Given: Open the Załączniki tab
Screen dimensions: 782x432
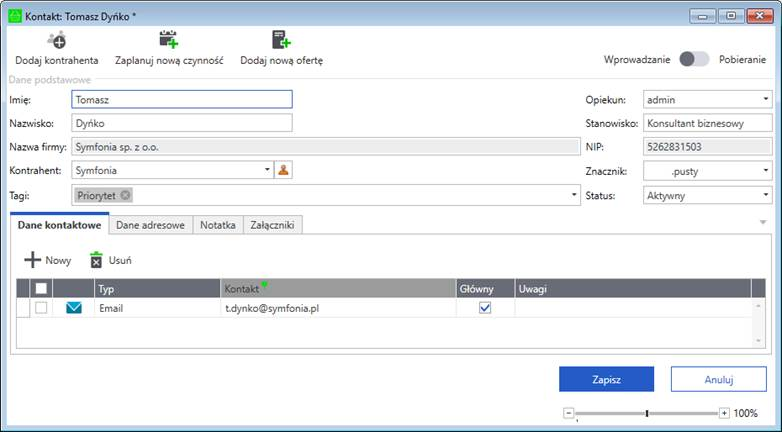Looking at the screenshot, I should (x=272, y=225).
